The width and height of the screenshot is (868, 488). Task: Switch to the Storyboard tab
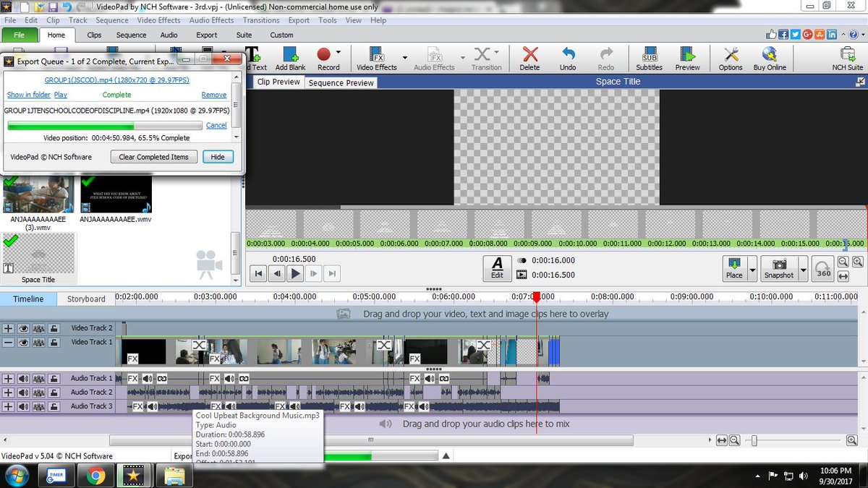tap(86, 299)
